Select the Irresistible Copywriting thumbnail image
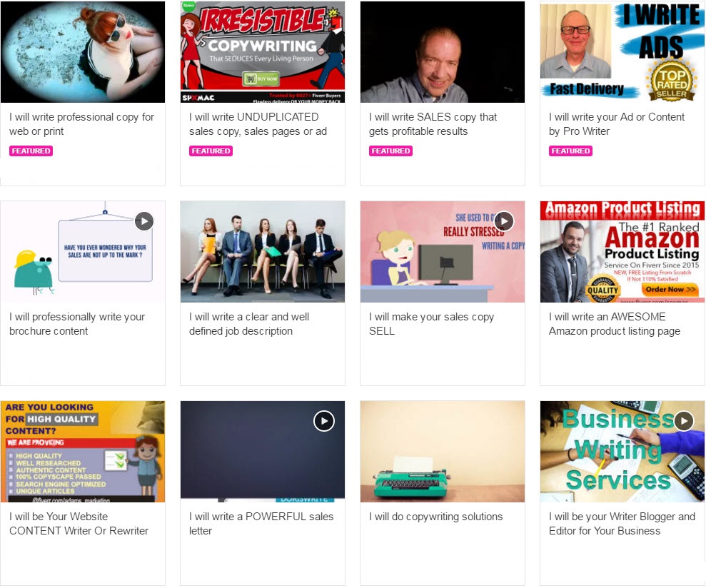The image size is (706, 588). pos(263,52)
